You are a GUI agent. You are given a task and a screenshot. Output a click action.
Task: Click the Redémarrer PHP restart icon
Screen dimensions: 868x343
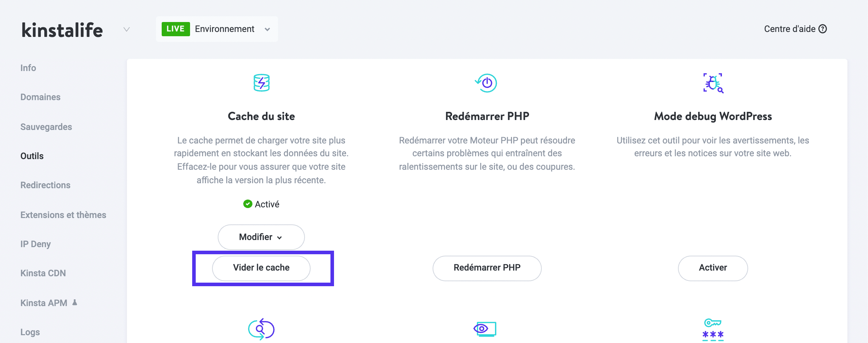pyautogui.click(x=486, y=82)
